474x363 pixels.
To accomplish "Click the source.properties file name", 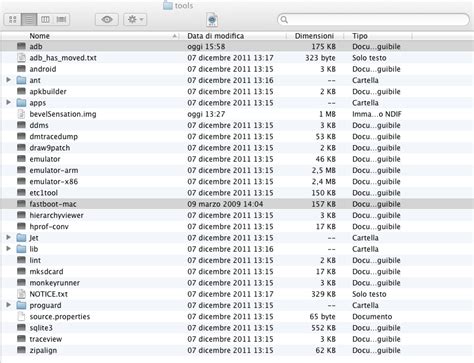I will coord(60,317).
